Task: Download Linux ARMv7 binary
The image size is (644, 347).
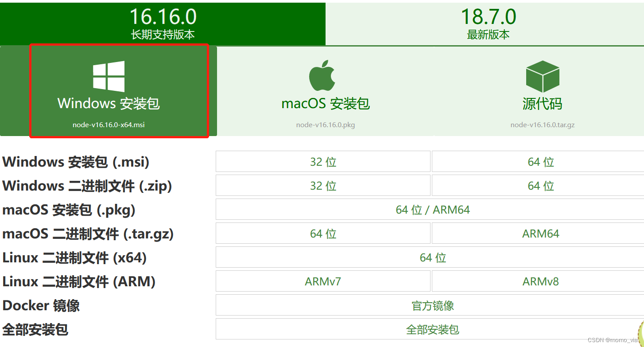Action: [x=323, y=281]
